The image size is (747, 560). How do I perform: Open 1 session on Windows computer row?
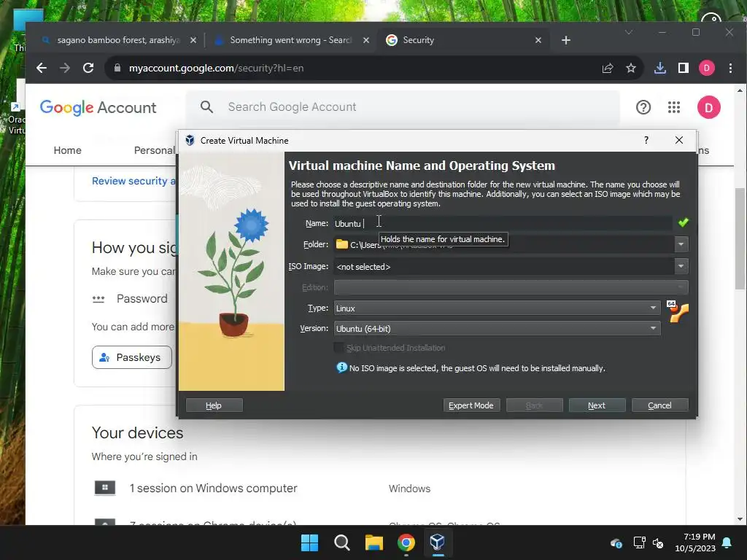tap(214, 488)
